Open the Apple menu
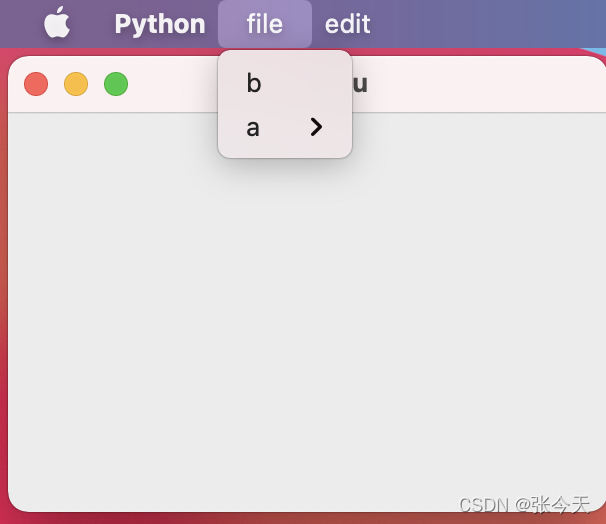Screen dimensions: 606x524 [x=57, y=22]
